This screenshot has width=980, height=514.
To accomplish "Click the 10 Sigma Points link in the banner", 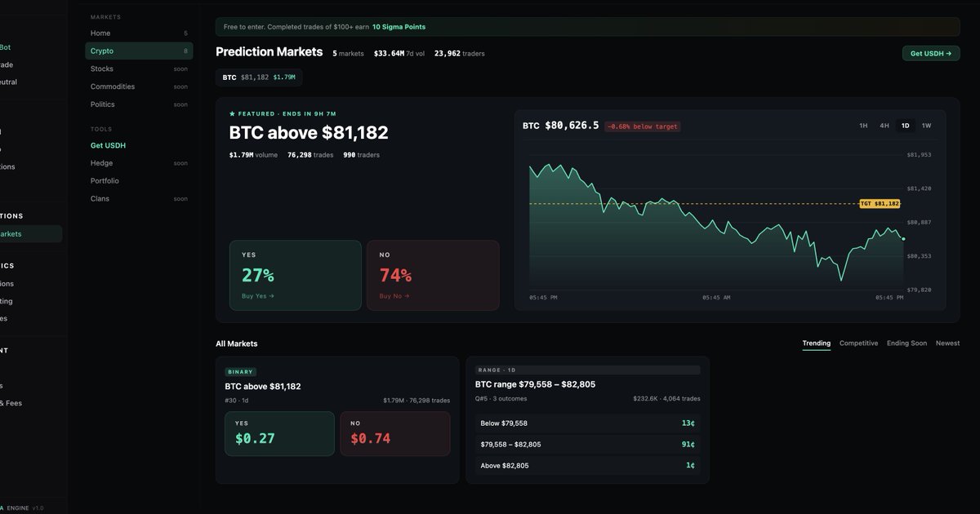I will coord(399,27).
